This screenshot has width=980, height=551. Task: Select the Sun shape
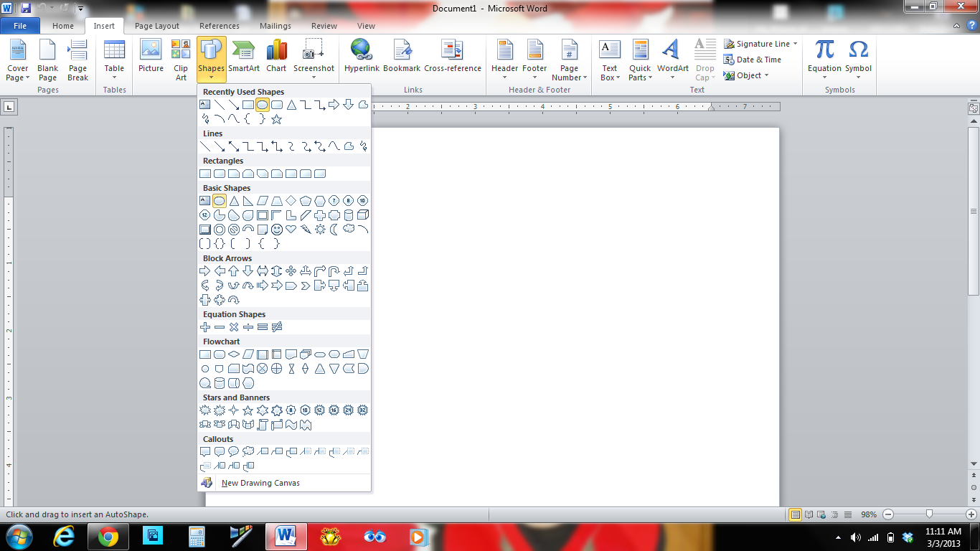(x=320, y=230)
